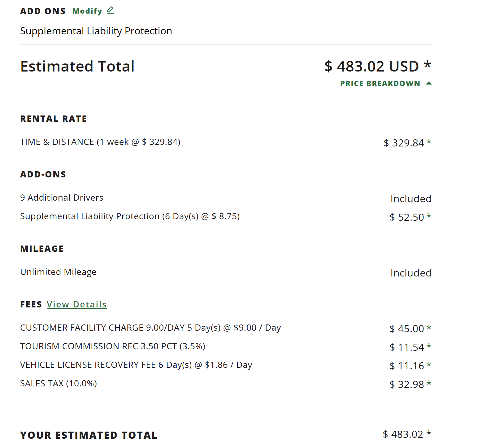The width and height of the screenshot is (477, 448).
Task: Click the CUSTOMER FACILITY CHARGE fee line
Action: (150, 328)
